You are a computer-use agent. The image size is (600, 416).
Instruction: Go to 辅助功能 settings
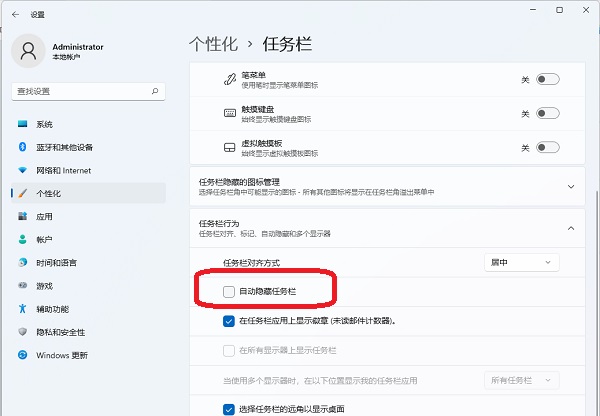point(88,309)
